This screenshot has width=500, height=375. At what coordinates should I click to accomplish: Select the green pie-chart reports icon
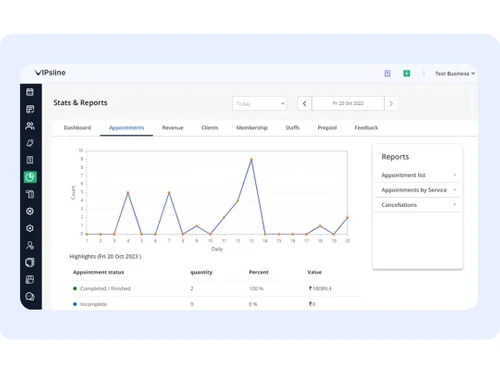pyautogui.click(x=30, y=177)
